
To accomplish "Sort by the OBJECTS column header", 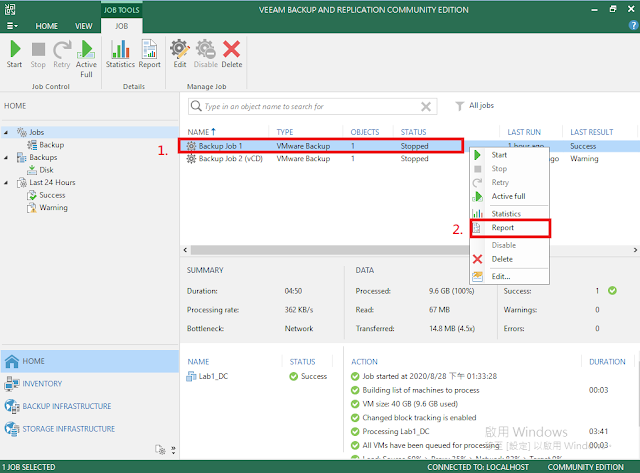I will point(364,132).
